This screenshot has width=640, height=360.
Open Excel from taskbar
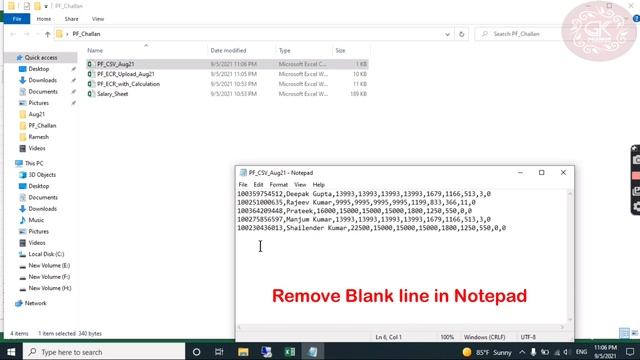click(290, 352)
